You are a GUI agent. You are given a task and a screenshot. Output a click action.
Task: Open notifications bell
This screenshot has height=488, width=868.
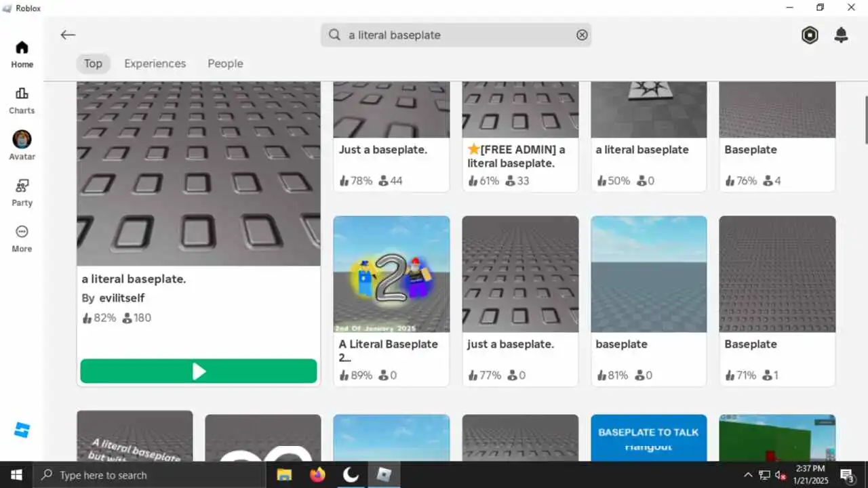pyautogui.click(x=841, y=35)
